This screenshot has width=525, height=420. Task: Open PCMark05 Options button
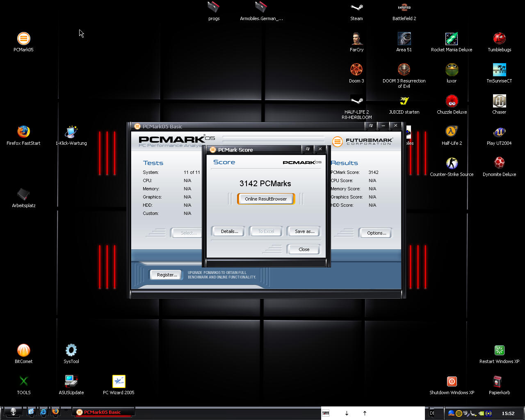click(376, 233)
